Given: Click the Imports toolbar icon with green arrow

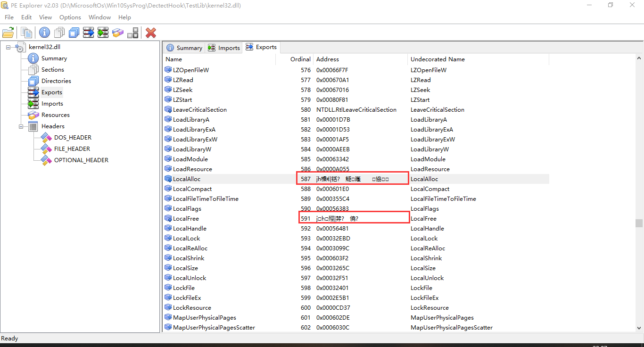Looking at the screenshot, I should click(x=103, y=33).
